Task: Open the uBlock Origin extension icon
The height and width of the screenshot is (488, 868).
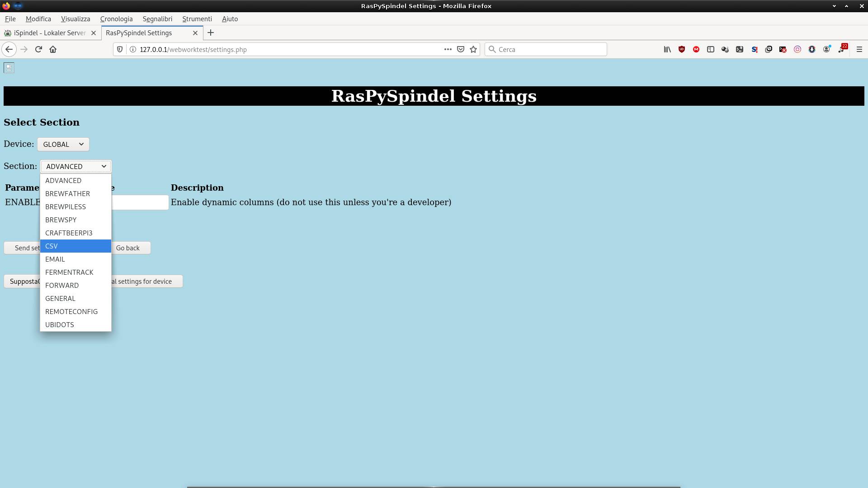Action: (682, 50)
